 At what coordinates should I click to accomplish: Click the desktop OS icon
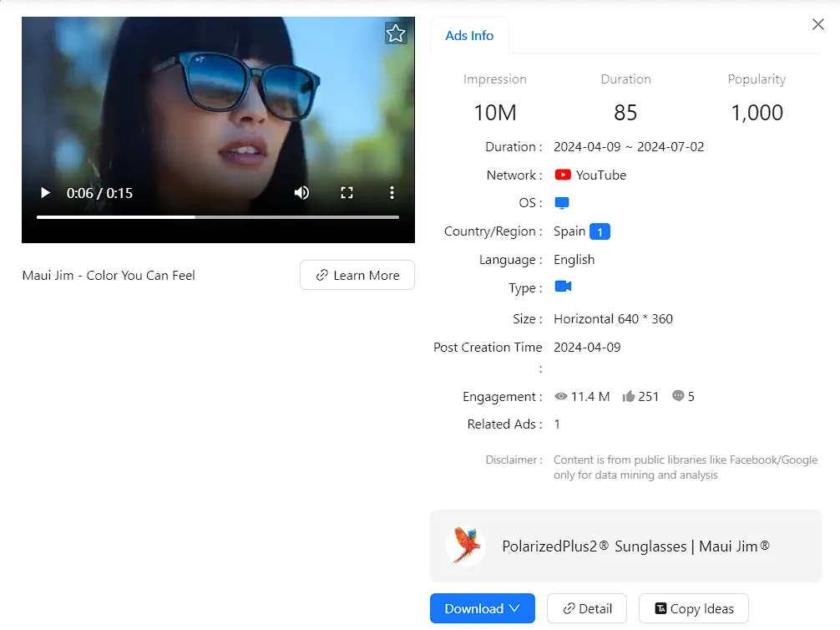coord(562,203)
